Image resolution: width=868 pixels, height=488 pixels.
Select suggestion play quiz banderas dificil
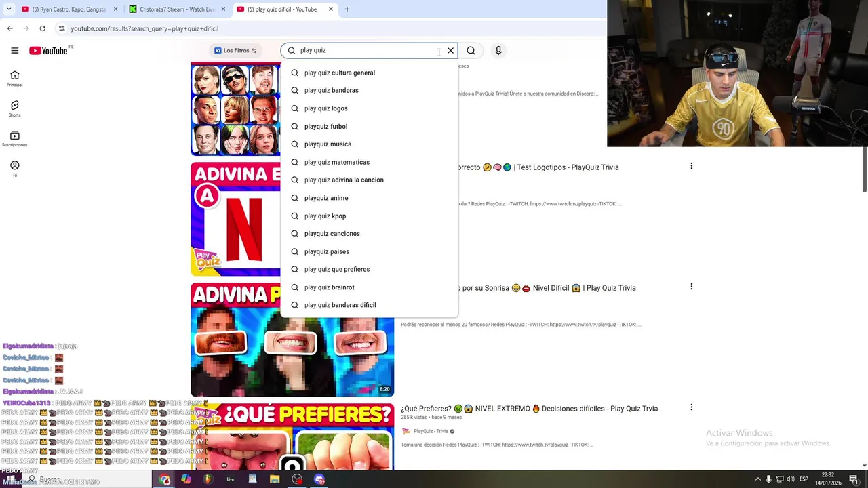point(370,305)
